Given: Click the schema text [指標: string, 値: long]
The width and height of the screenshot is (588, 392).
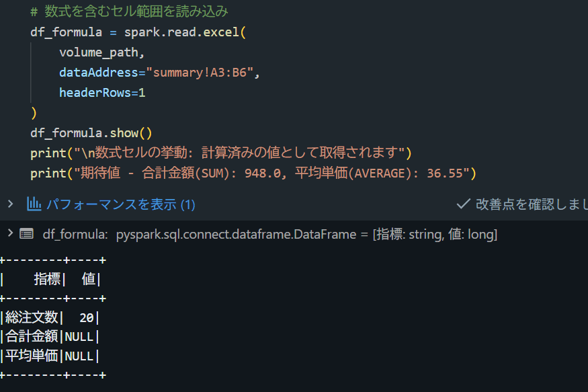Looking at the screenshot, I should pyautogui.click(x=435, y=235).
